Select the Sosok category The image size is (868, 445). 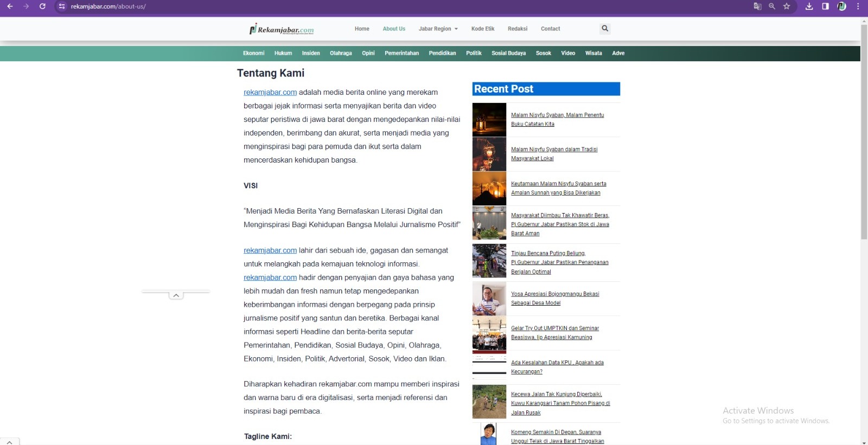coord(543,53)
